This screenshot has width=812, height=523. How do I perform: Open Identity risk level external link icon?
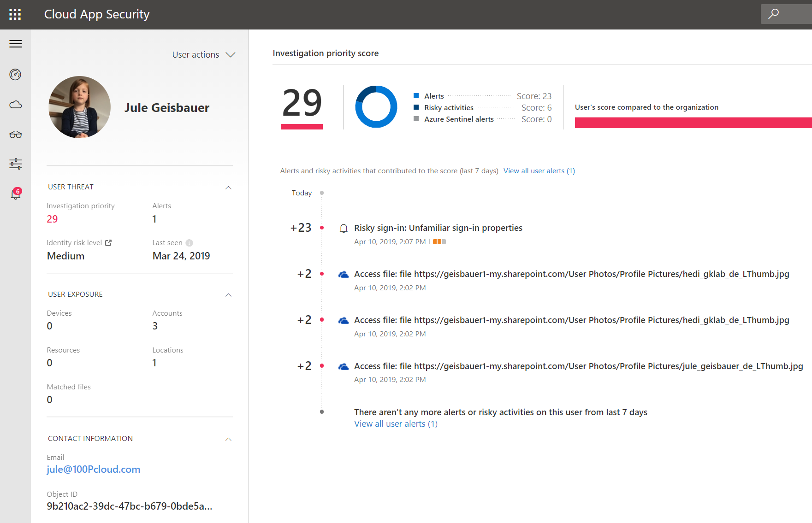108,243
